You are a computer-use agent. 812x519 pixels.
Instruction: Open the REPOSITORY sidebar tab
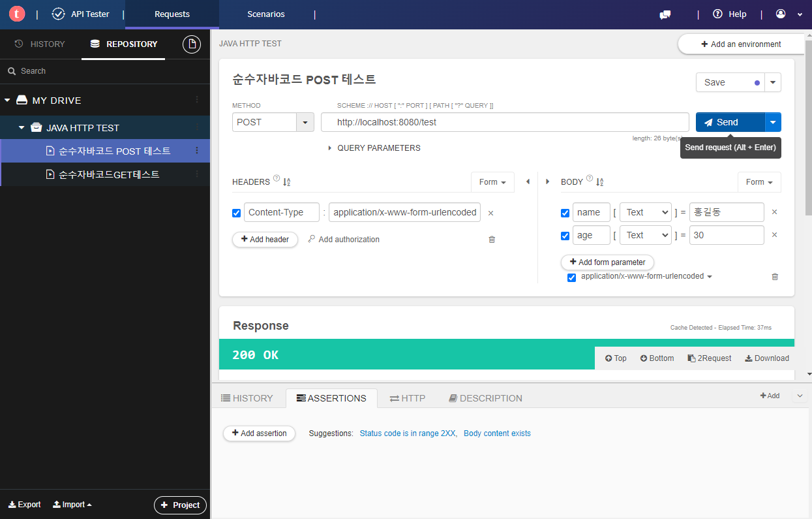click(x=123, y=44)
